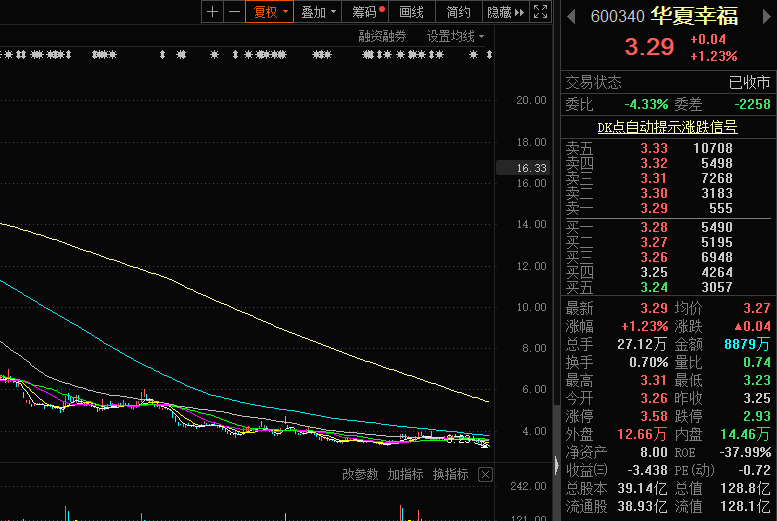Viewport: 777px width, 521px height.
Task: Click 总值 value 128.8亿
Action: [x=745, y=488]
